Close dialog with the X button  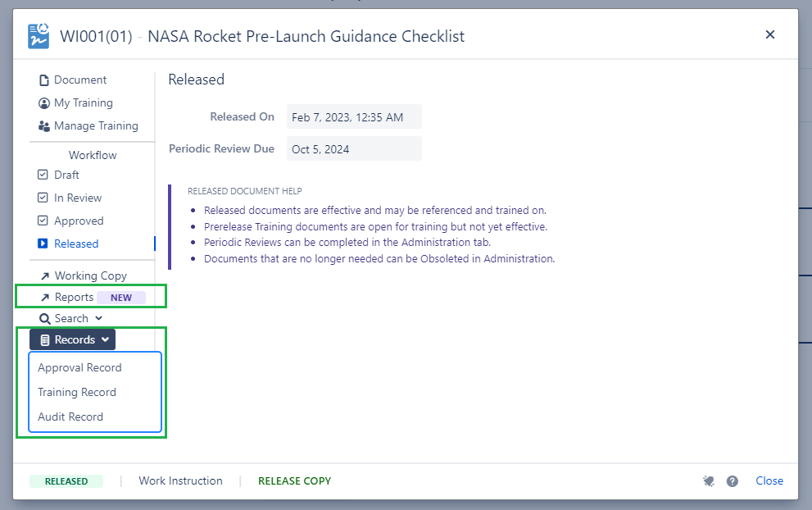pyautogui.click(x=769, y=34)
